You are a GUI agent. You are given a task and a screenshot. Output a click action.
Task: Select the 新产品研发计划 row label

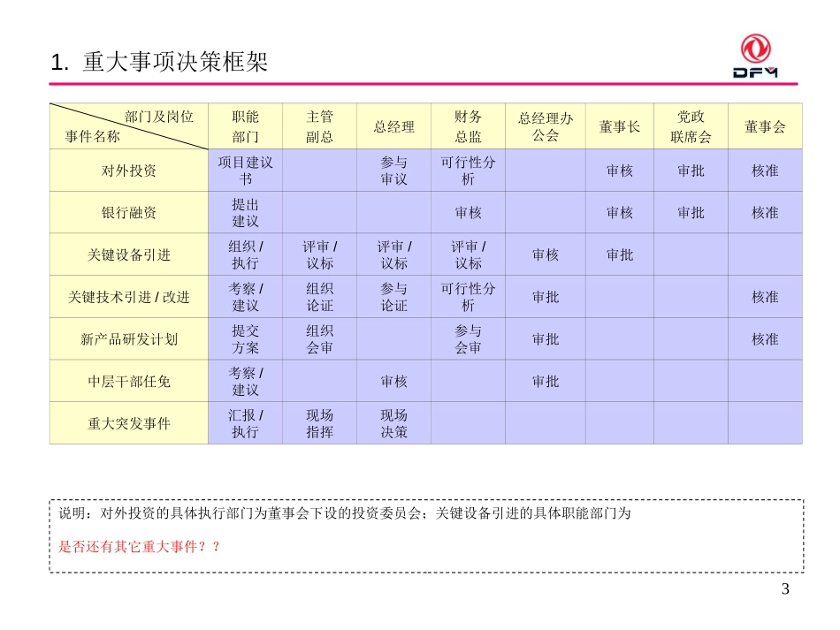(128, 339)
